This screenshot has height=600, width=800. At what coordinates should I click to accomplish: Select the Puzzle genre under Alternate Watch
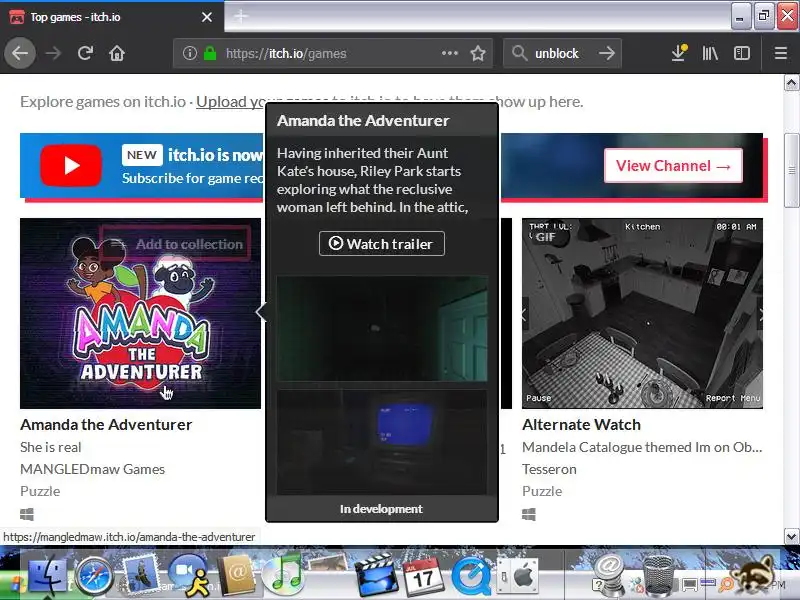(x=542, y=491)
